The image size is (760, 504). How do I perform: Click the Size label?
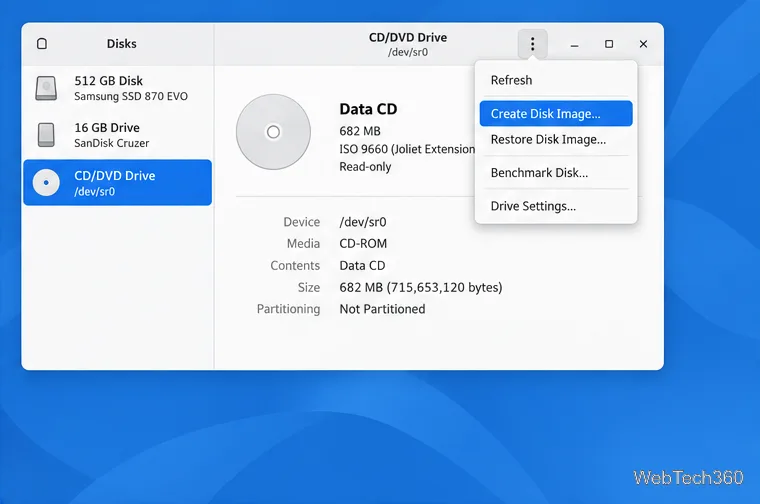[x=309, y=287]
